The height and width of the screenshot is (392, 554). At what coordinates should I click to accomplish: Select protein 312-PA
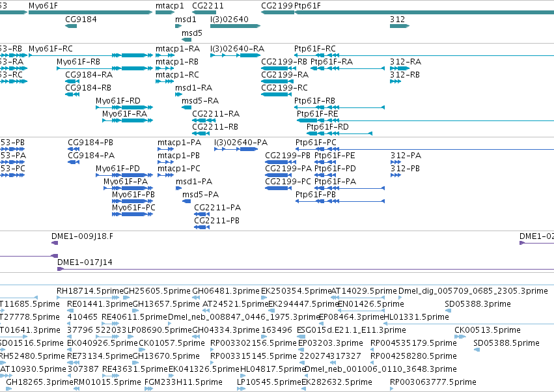pyautogui.click(x=396, y=162)
